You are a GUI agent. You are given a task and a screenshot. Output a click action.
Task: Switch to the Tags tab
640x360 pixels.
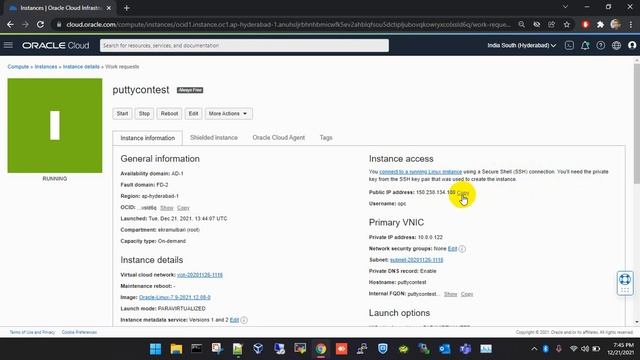click(326, 138)
